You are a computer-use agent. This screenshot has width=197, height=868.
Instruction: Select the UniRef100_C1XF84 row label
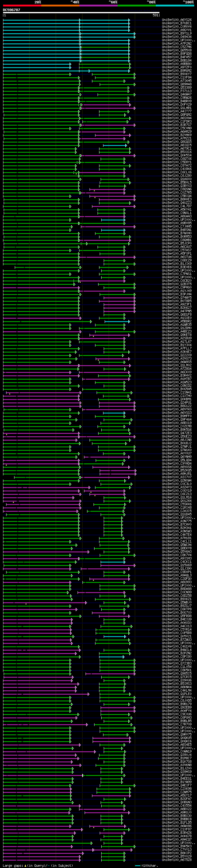177,77
